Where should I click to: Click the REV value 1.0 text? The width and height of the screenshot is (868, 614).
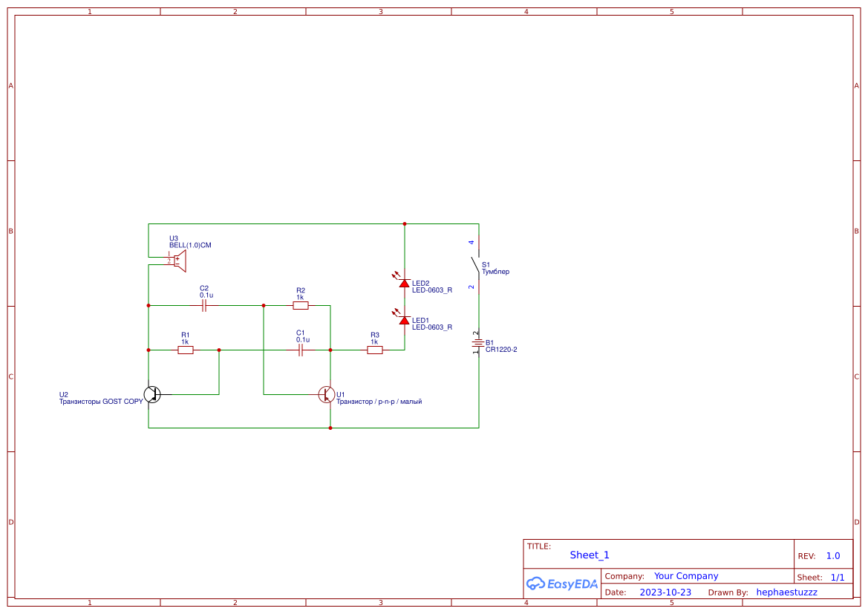[835, 555]
